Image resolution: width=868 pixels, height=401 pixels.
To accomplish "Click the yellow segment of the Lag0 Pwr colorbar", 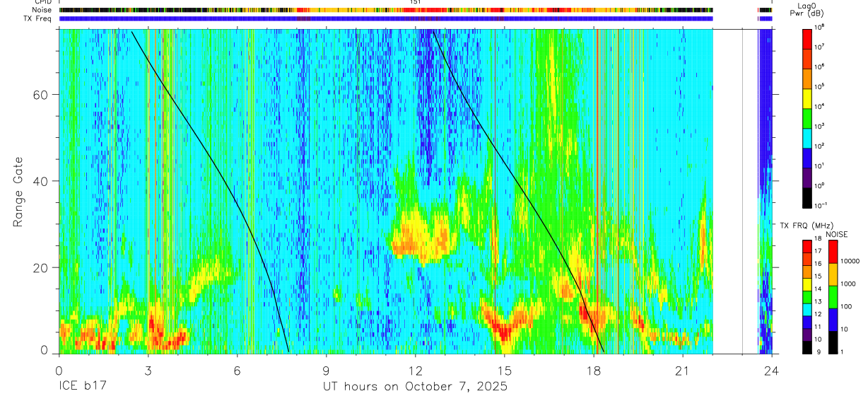I will tap(807, 98).
